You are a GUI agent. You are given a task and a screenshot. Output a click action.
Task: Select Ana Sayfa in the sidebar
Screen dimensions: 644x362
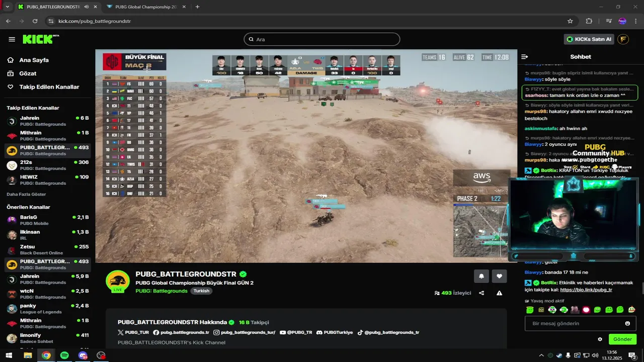click(x=34, y=60)
